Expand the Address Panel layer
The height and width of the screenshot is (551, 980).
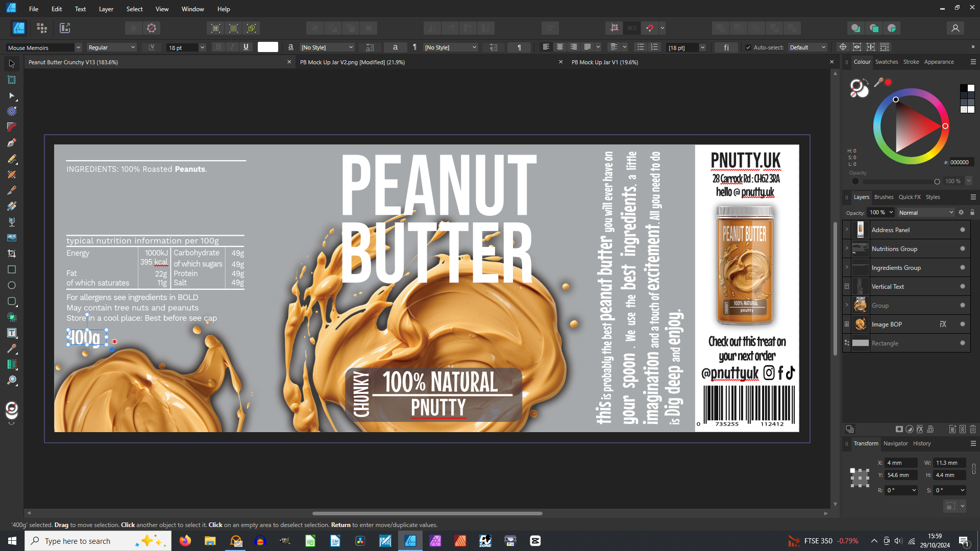(x=847, y=230)
